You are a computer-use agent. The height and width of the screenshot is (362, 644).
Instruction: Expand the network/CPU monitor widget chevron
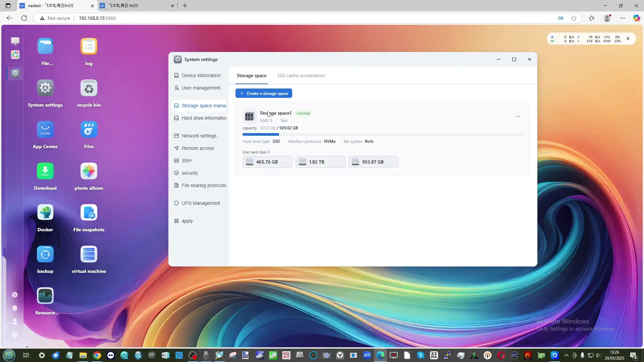pyautogui.click(x=628, y=39)
